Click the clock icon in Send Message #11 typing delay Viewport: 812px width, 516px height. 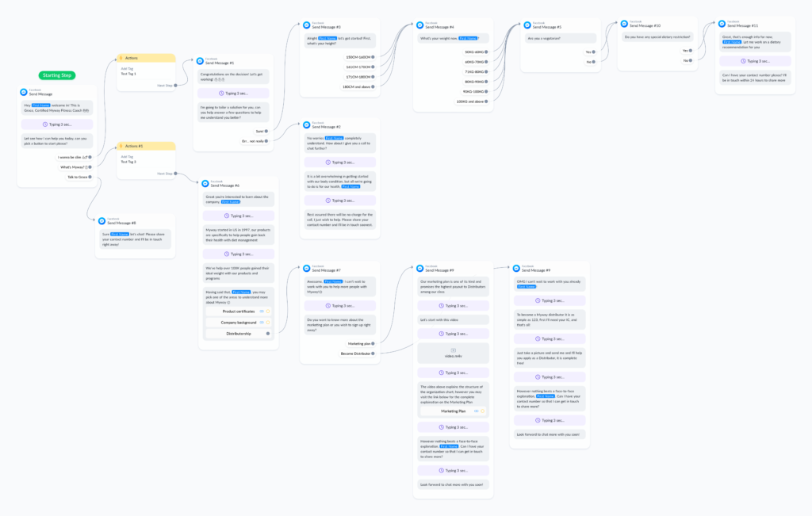[x=743, y=61]
